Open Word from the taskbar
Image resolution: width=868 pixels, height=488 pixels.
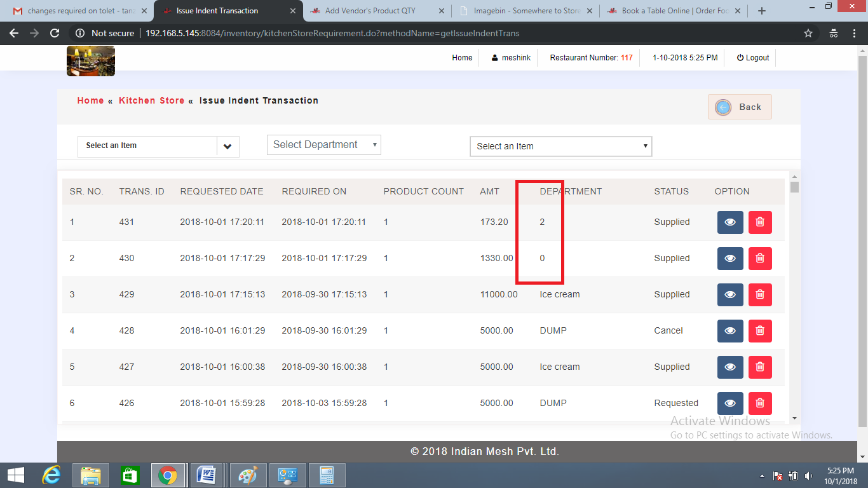pos(207,475)
